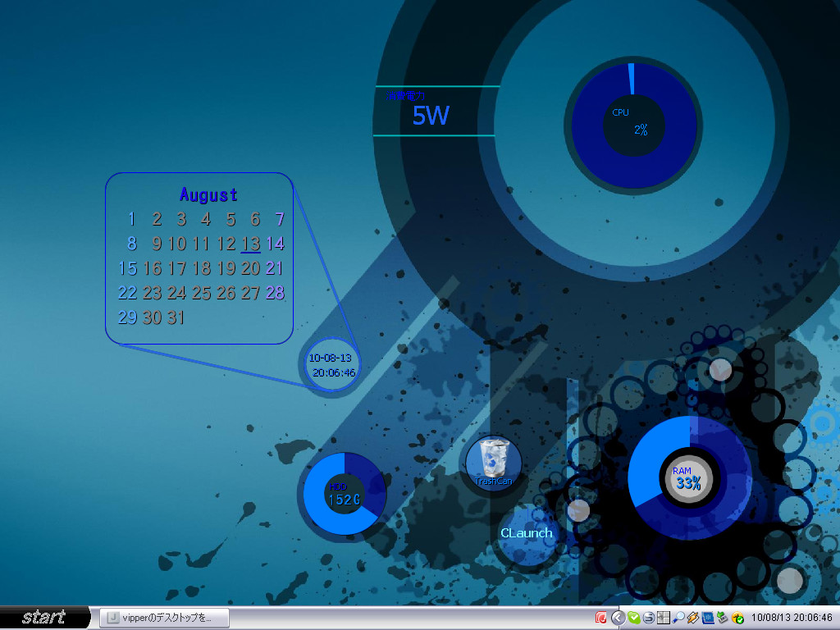Select day 17 in the calendar
Viewport: 840px width, 630px height.
point(176,268)
